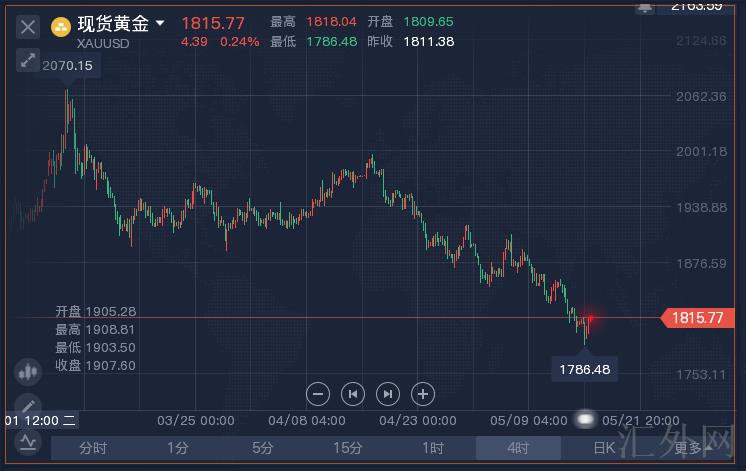The image size is (746, 471).
Task: Select the 日K daily candle tab
Action: click(x=604, y=448)
